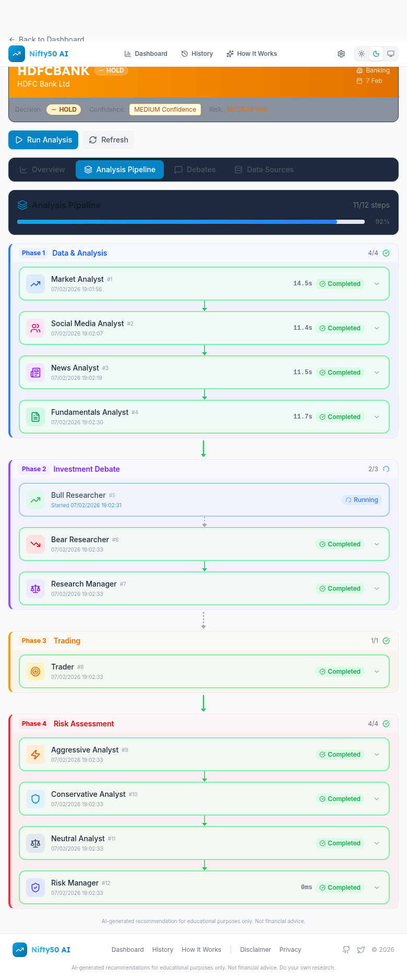Enable dark mode moon toggle
This screenshot has width=407, height=980.
coord(376,54)
